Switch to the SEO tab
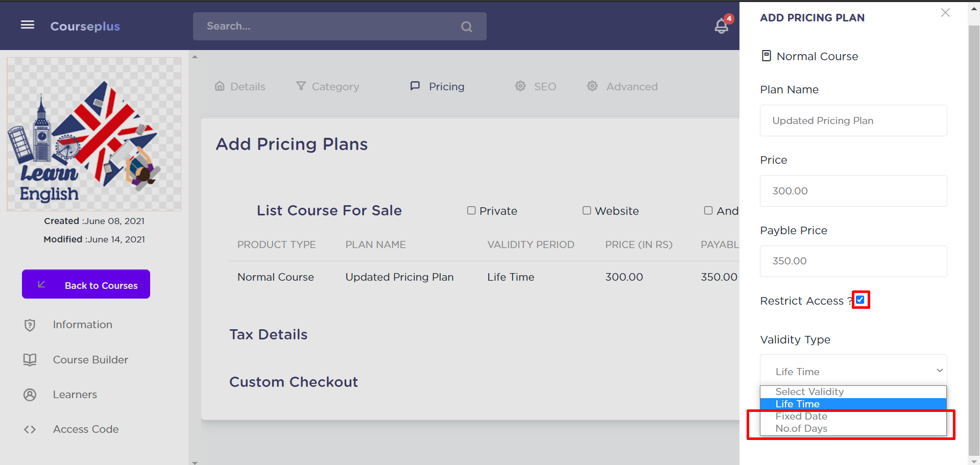Screen dimensions: 980x465 tap(536, 87)
